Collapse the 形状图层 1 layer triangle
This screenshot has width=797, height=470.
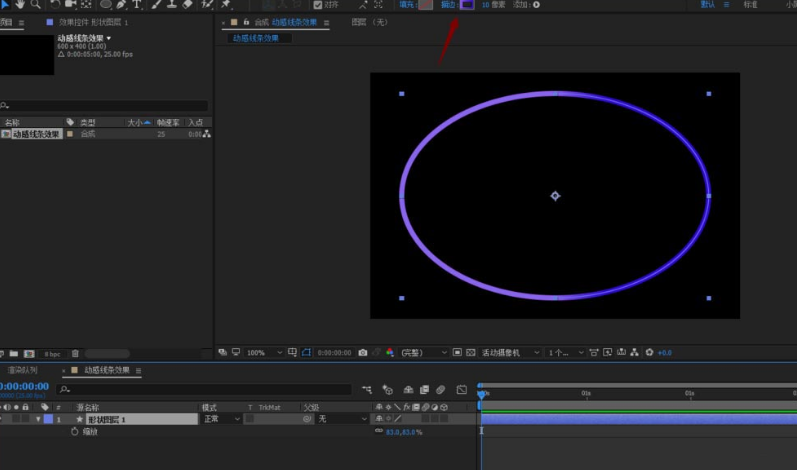pyautogui.click(x=38, y=419)
